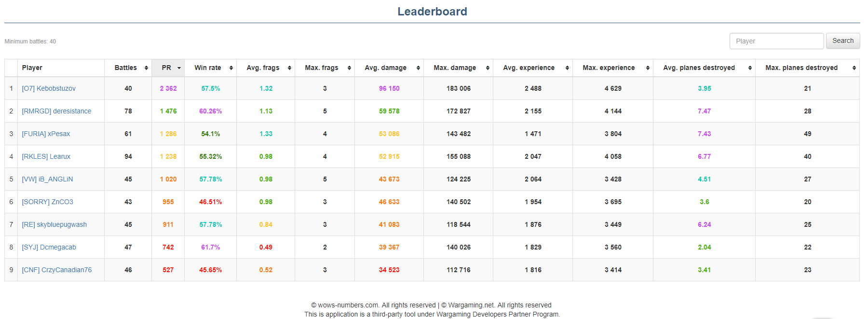Click sort arrows beside Avg. planes destroyed
The height and width of the screenshot is (319, 868).
750,68
